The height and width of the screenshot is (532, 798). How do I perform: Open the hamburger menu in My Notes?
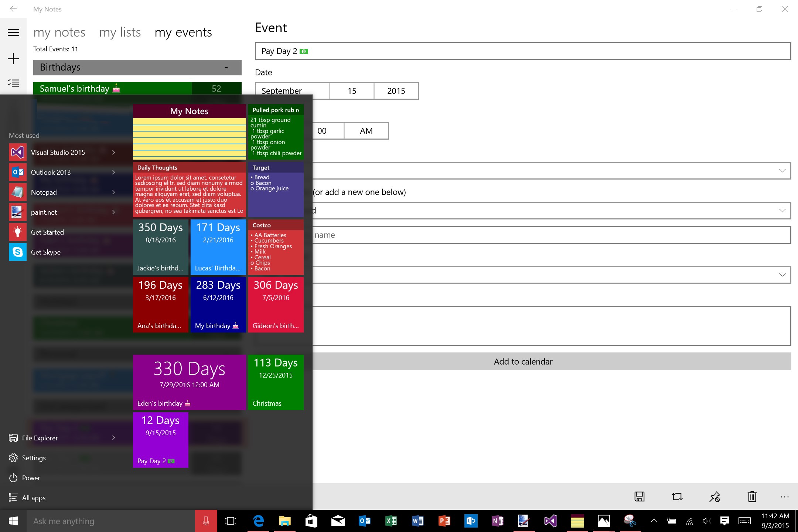pos(13,33)
